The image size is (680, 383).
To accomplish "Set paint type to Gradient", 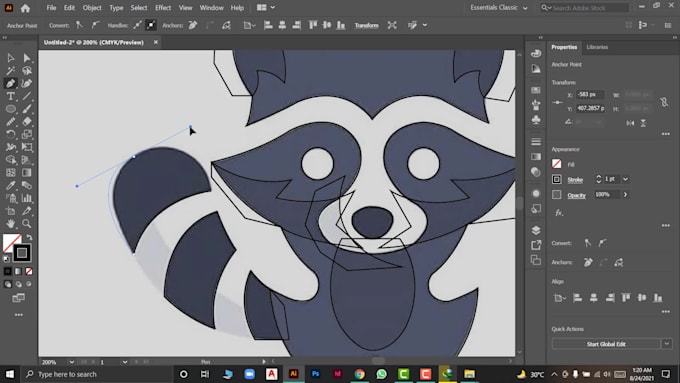I will click(x=18, y=272).
